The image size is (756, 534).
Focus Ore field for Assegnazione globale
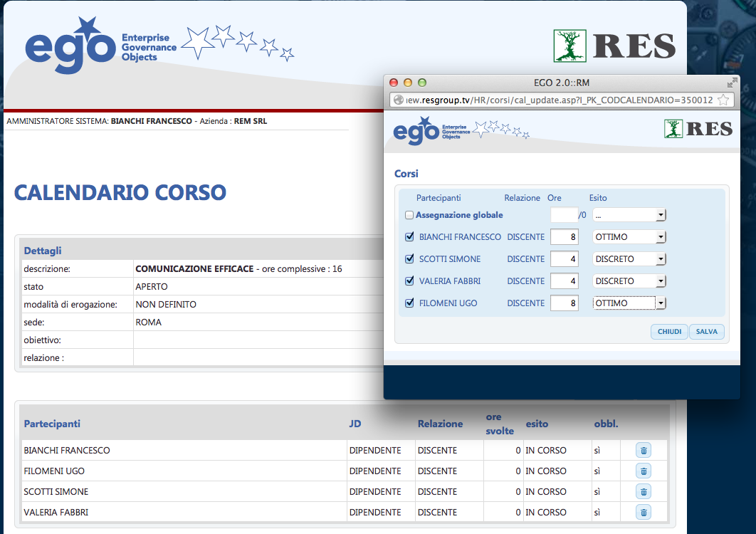[564, 215]
